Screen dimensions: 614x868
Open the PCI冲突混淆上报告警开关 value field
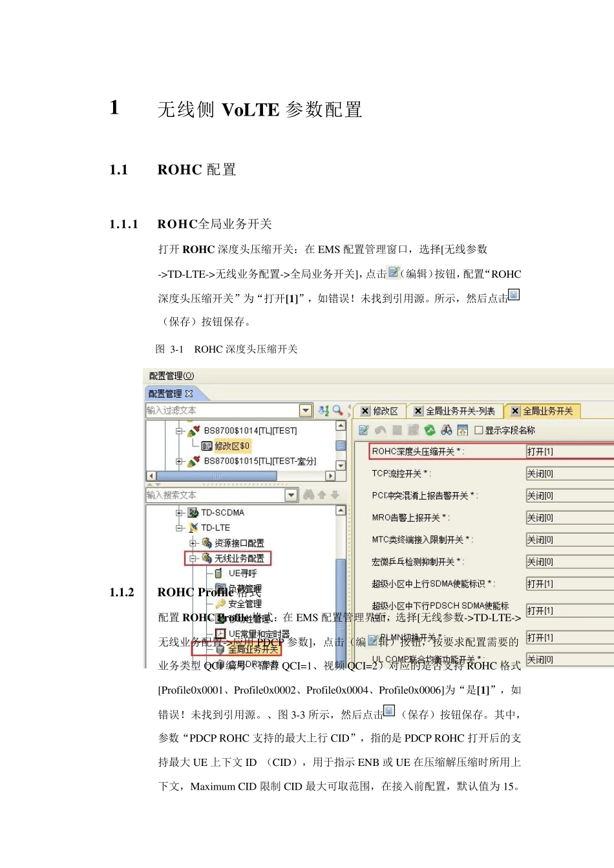click(x=570, y=495)
